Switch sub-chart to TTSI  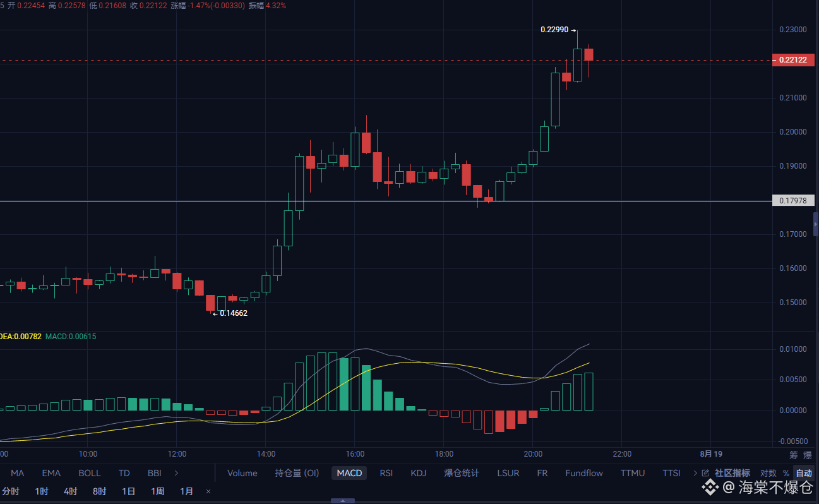click(671, 473)
